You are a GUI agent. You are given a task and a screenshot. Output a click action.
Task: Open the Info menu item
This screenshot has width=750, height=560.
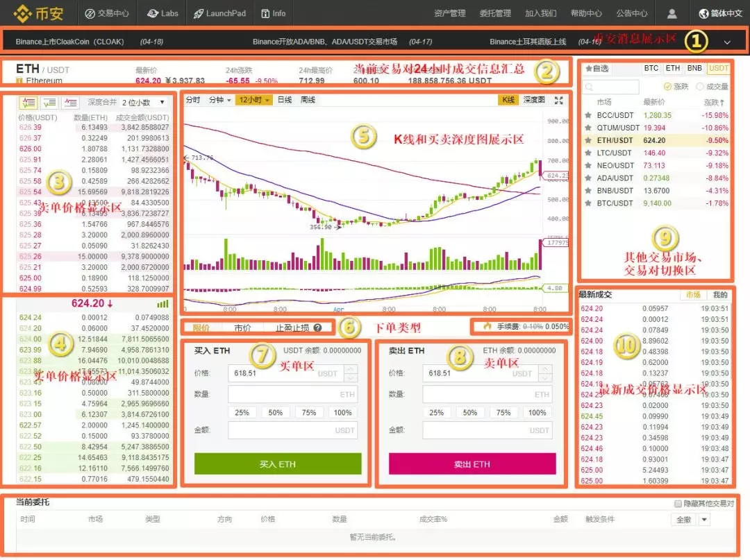click(273, 13)
